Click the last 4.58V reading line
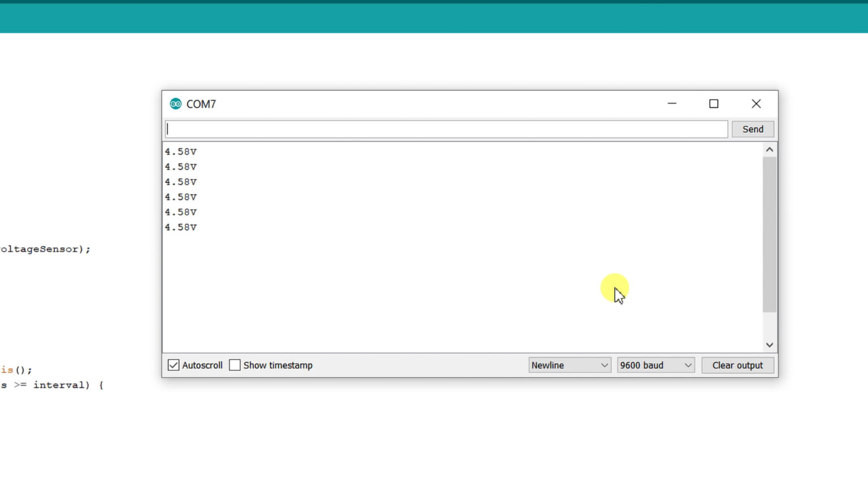The width and height of the screenshot is (868, 488). click(x=181, y=228)
